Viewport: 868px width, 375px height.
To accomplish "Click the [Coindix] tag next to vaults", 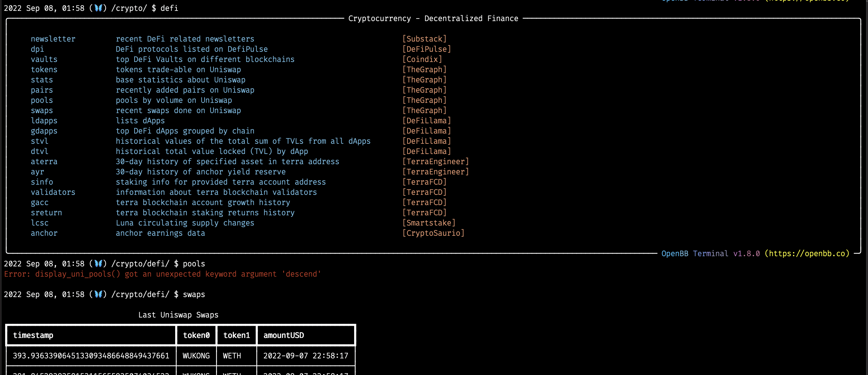I will (422, 59).
